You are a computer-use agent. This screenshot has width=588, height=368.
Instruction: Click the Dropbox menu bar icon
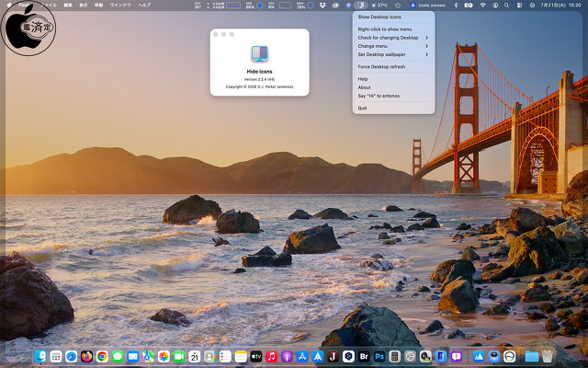click(322, 6)
